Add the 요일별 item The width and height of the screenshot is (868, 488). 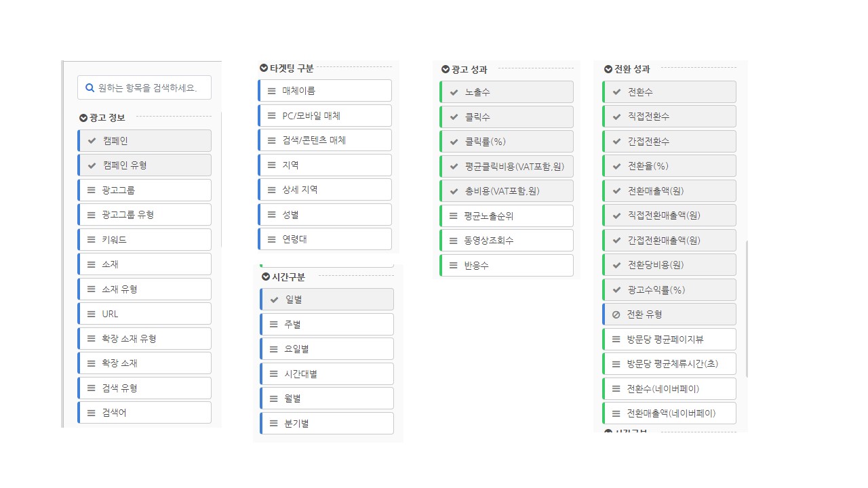[327, 349]
